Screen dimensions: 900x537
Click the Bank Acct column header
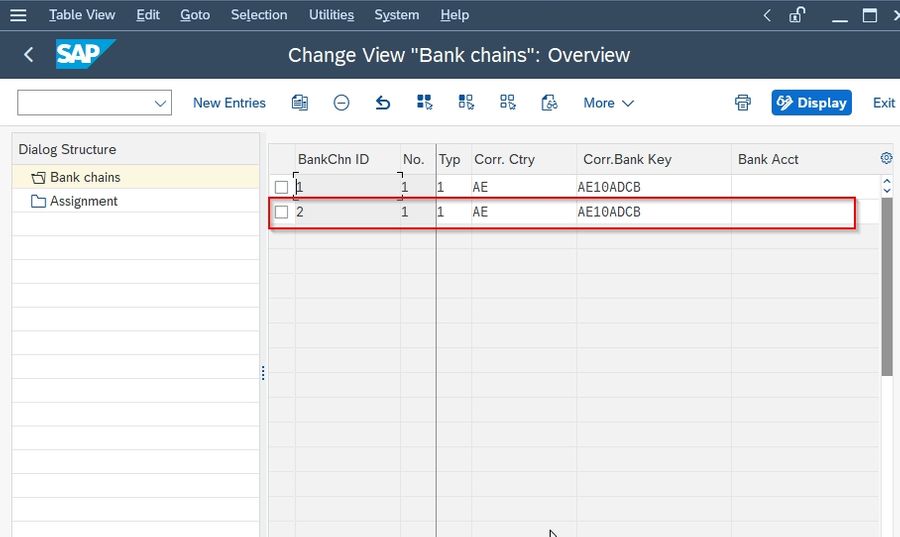click(805, 159)
